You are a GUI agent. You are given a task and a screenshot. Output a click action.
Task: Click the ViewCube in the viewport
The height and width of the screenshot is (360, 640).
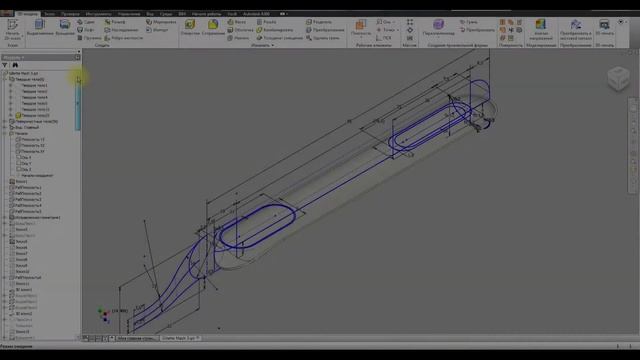pyautogui.click(x=618, y=78)
